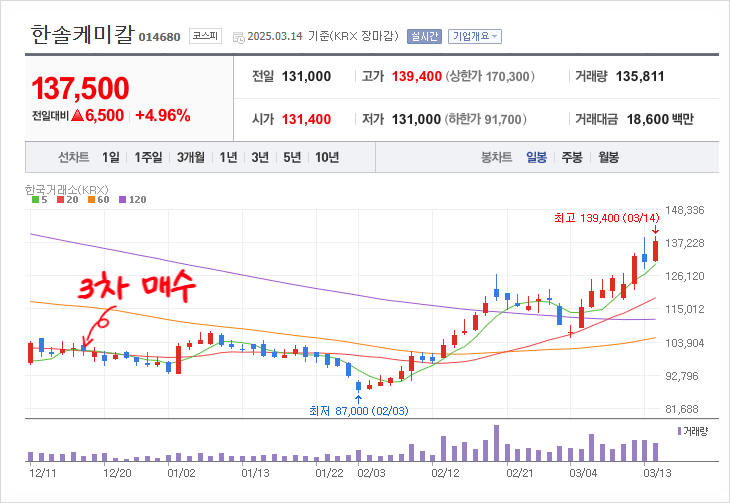The height and width of the screenshot is (503, 730).
Task: Click the 시가 131,400 value
Action: click(x=306, y=120)
